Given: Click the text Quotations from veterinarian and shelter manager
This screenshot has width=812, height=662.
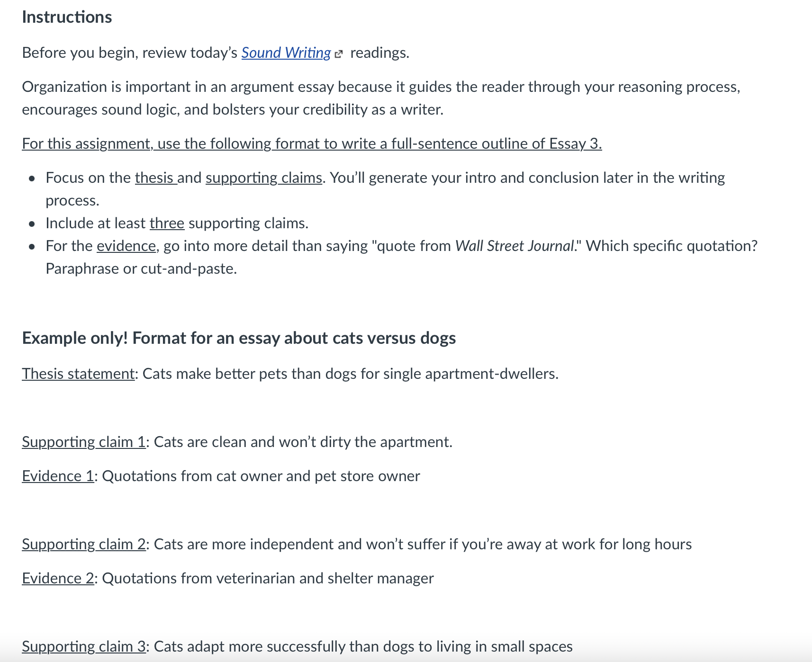Looking at the screenshot, I should coord(268,578).
